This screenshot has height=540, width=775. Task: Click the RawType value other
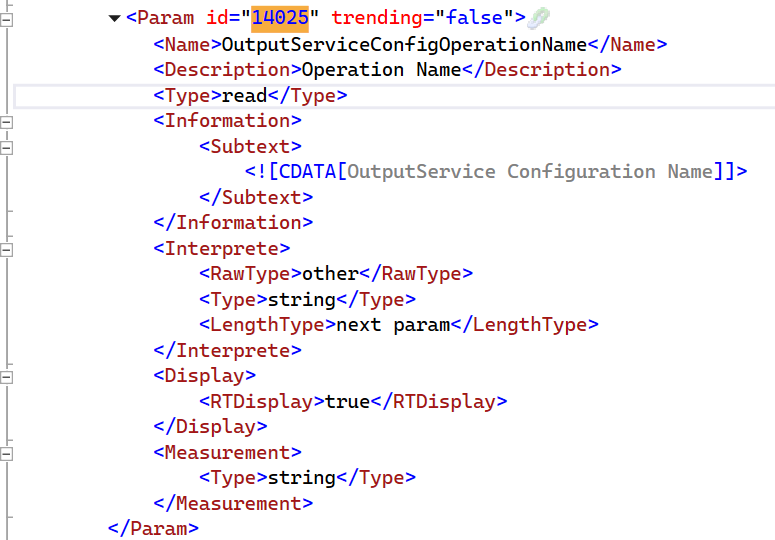[331, 274]
